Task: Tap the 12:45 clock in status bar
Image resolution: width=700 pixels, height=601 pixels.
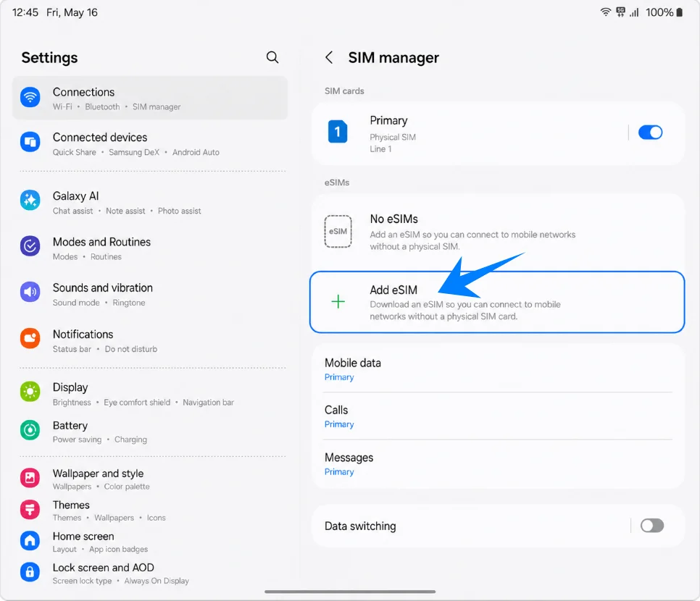Action: pos(25,12)
